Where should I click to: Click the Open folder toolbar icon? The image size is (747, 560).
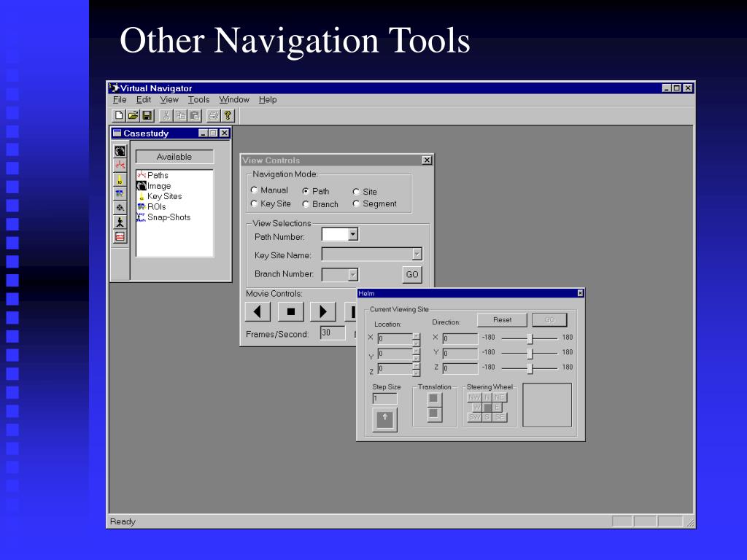(133, 115)
